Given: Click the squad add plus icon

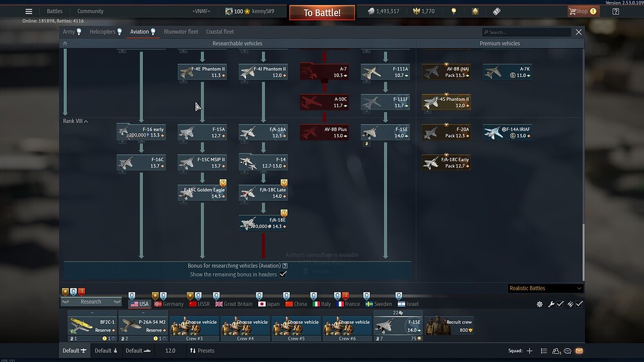Looking at the screenshot, I should click(529, 351).
